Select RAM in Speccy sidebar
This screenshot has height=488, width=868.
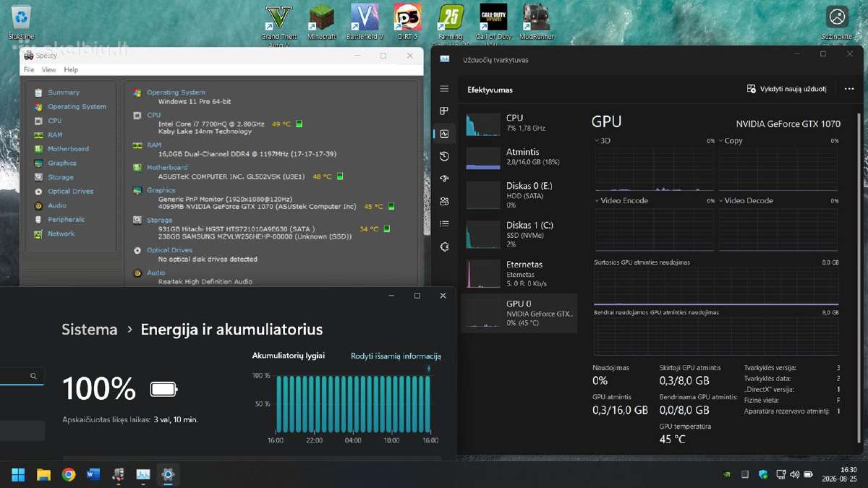[55, 135]
